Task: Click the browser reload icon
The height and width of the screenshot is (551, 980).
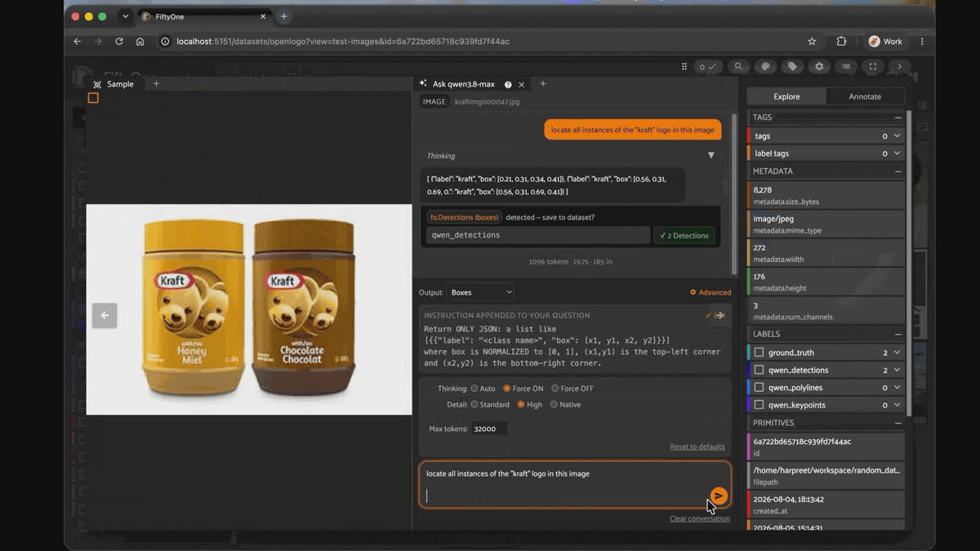Action: pos(119,41)
